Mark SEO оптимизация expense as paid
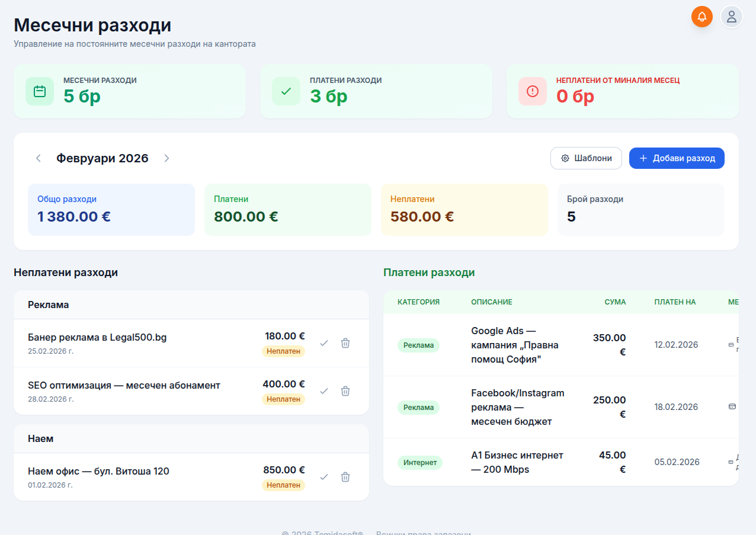The image size is (756, 535). tap(324, 391)
